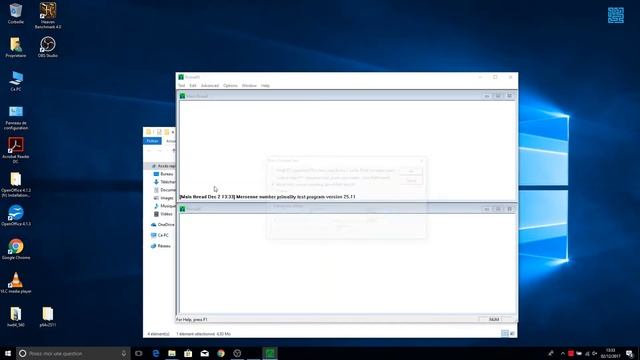Open the taskbar clock and date
Image resolution: width=640 pixels, height=360 pixels.
coord(610,353)
